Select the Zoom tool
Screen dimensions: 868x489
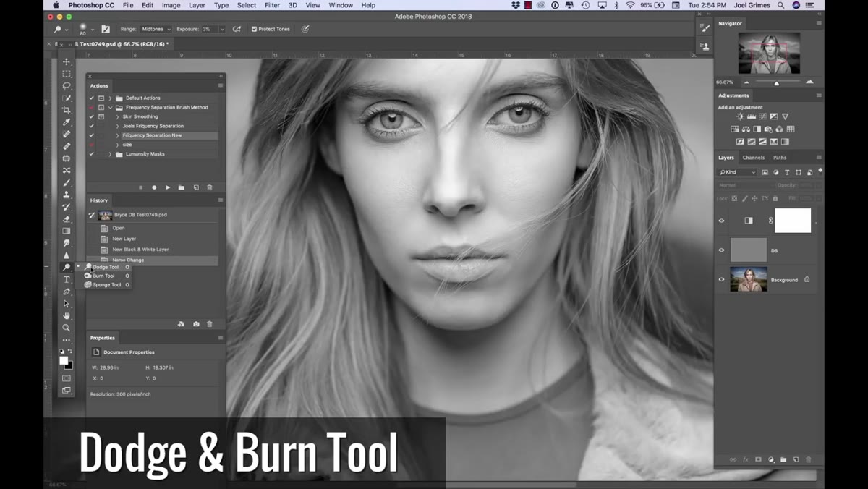(x=67, y=328)
